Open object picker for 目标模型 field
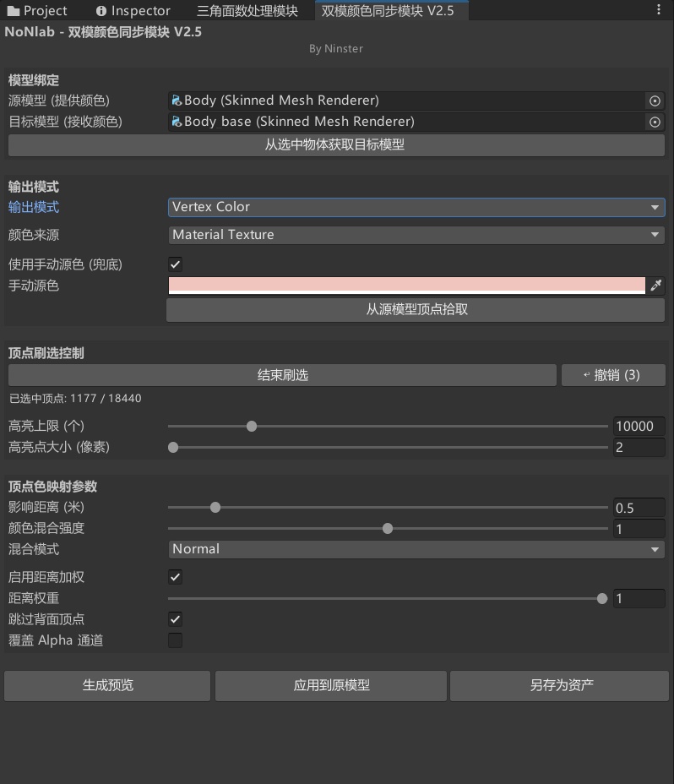This screenshot has width=674, height=784. coord(655,122)
